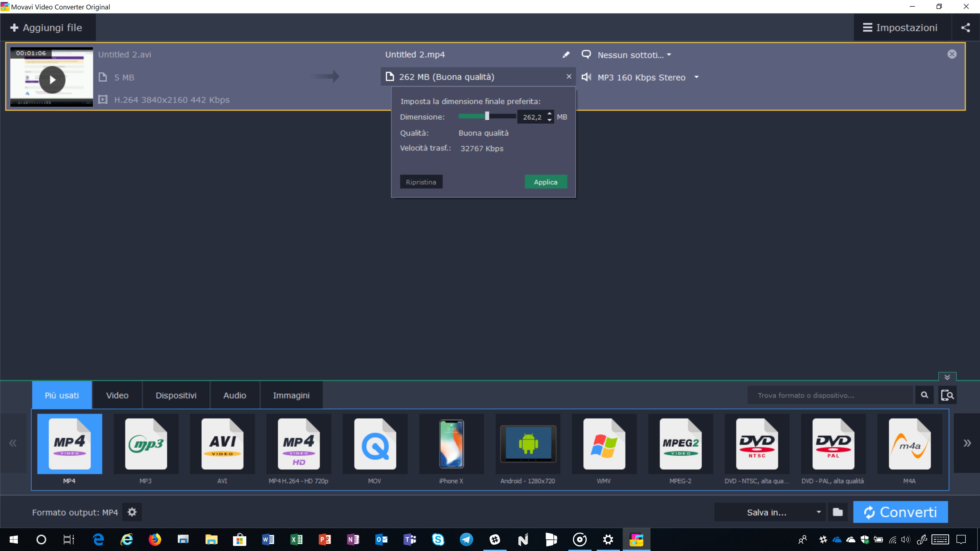This screenshot has height=551, width=980.
Task: Open the Audio formats tab
Action: coord(234,395)
